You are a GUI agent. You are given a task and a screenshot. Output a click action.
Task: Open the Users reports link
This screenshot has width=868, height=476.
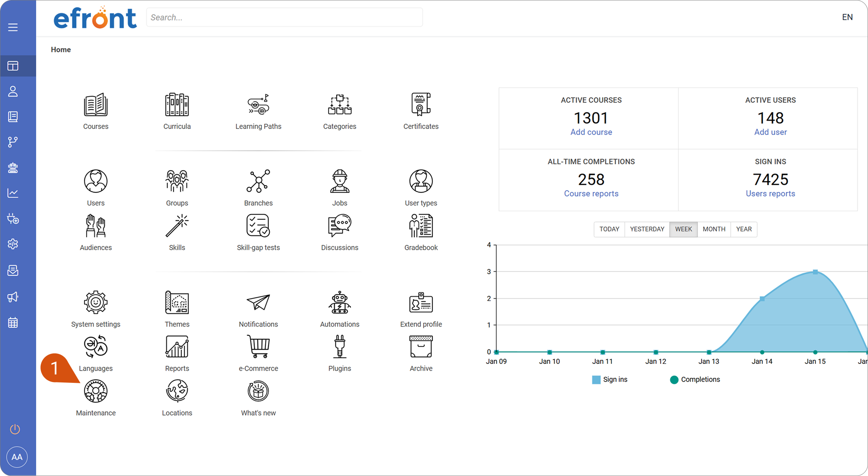[x=770, y=193]
